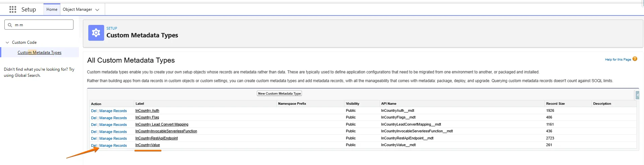This screenshot has height=165, width=644.
Task: Click the Custom Metadata Types gear icon
Action: [96, 33]
